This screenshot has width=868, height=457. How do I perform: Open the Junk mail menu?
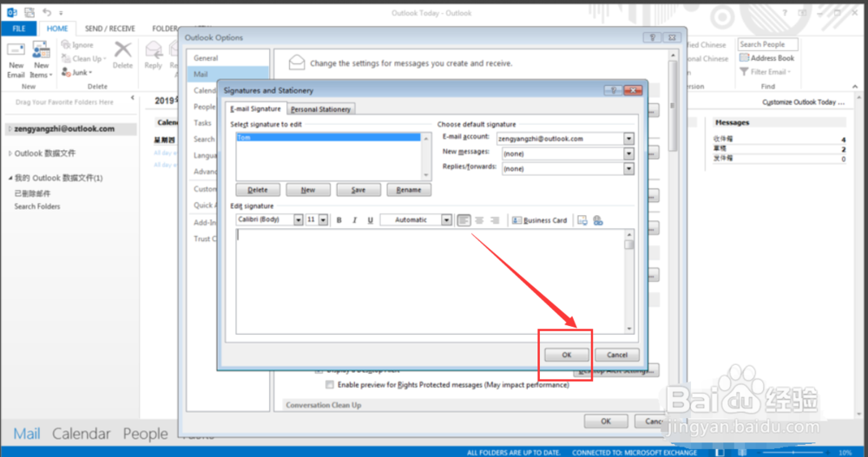(77, 73)
